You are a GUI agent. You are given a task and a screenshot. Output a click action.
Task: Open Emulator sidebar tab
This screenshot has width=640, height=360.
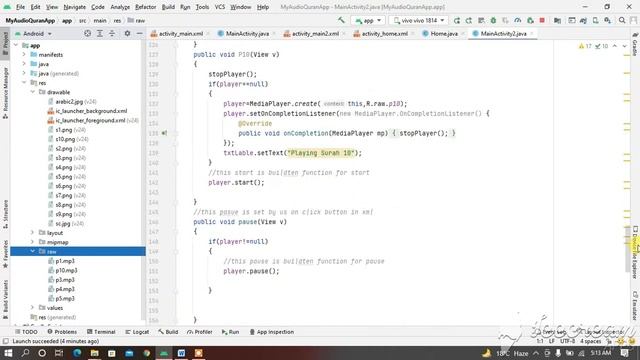pyautogui.click(x=635, y=306)
